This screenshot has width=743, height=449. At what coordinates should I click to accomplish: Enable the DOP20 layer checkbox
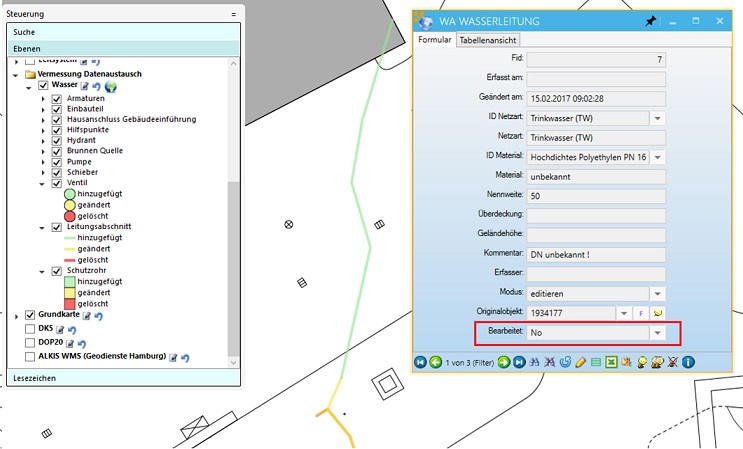coord(29,343)
